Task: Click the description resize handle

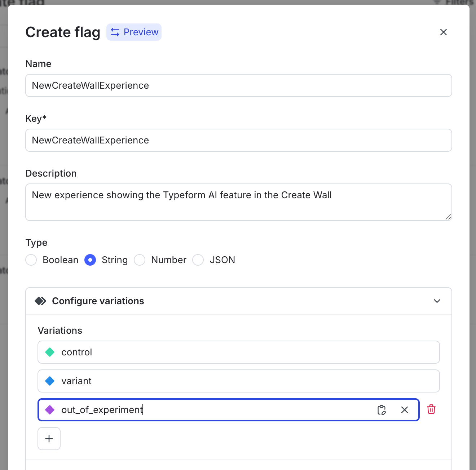Action: [448, 217]
